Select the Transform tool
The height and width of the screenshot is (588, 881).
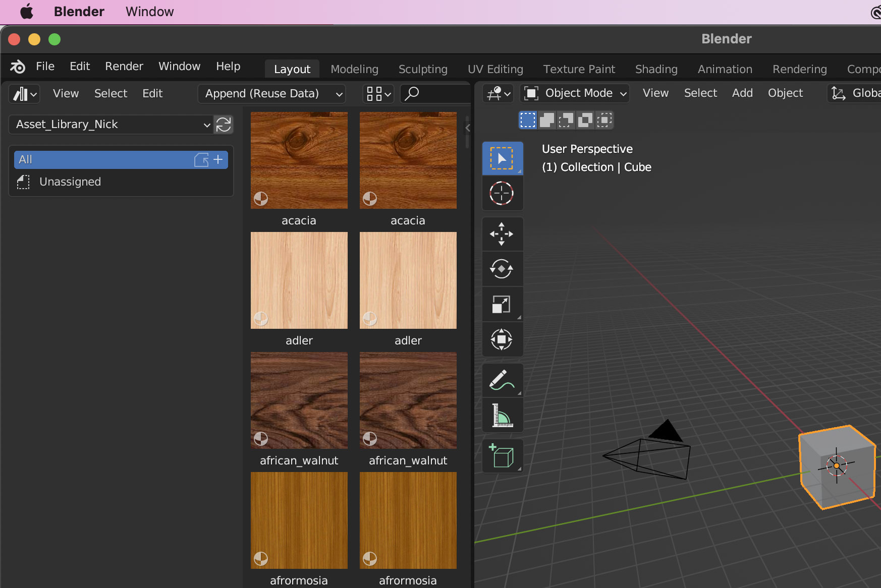point(502,339)
